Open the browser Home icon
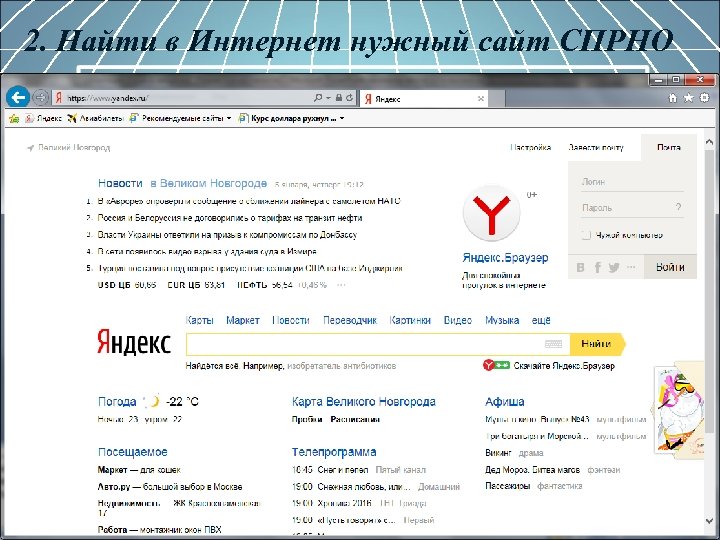The height and width of the screenshot is (540, 720). [673, 98]
